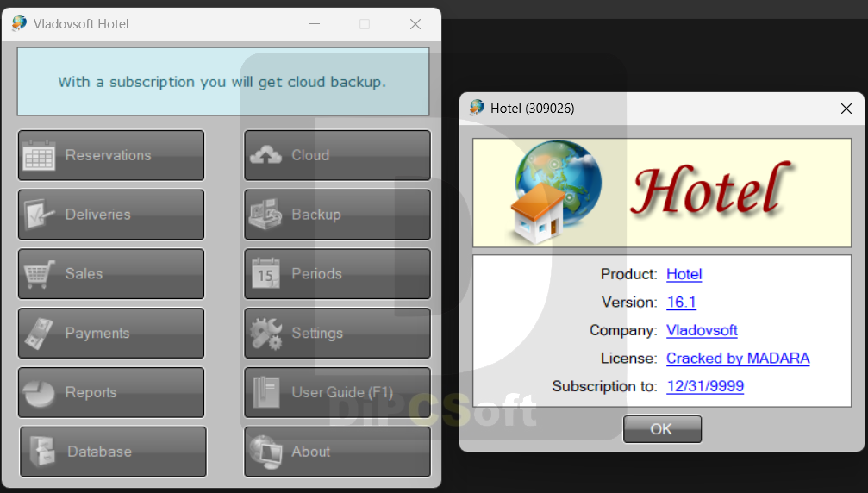Open the Deliveries button label

point(98,215)
